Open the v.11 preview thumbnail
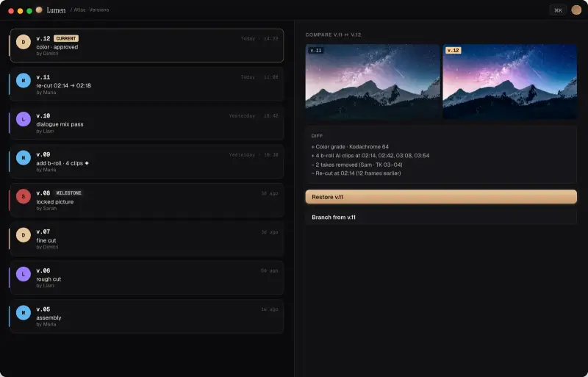588x377 pixels. (373, 82)
